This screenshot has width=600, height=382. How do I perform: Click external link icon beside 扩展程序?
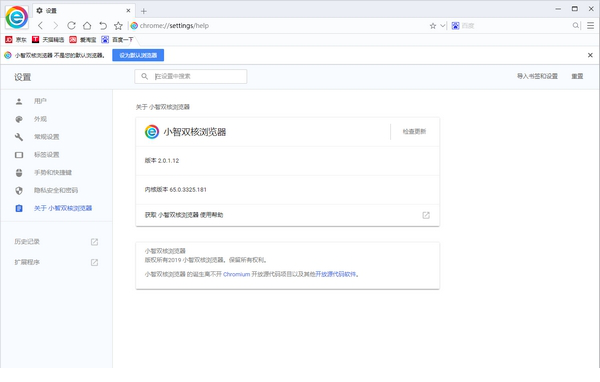94,262
